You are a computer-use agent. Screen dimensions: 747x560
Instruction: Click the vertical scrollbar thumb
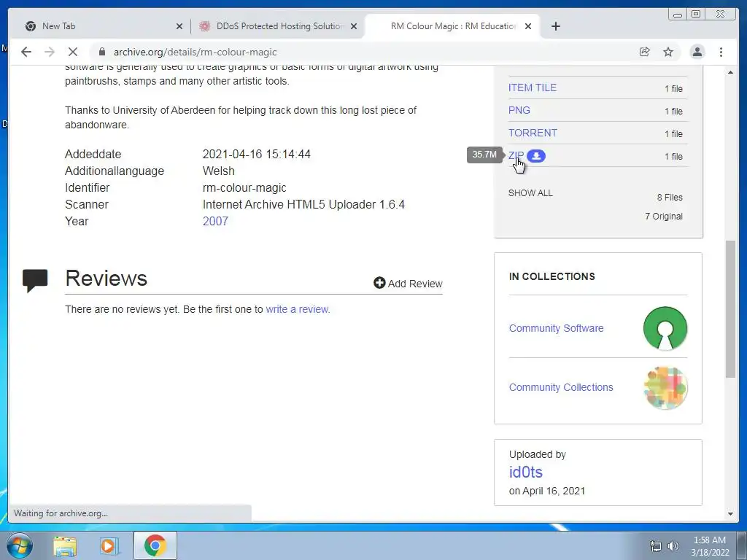pyautogui.click(x=730, y=309)
